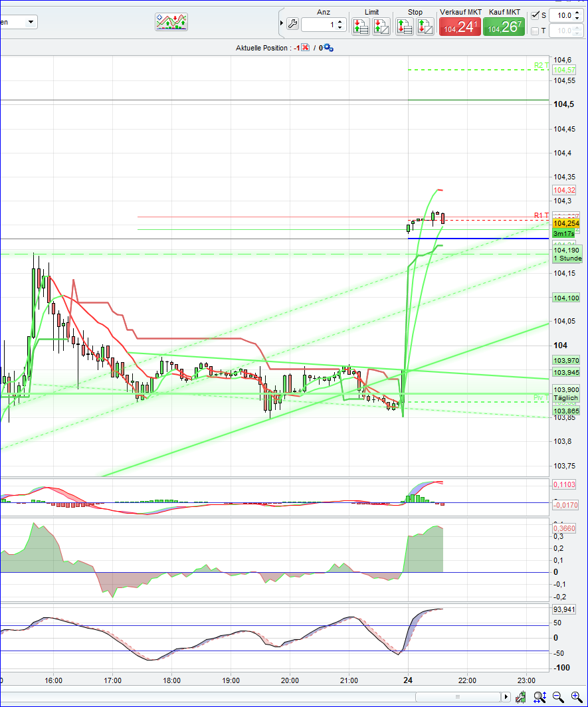The width and height of the screenshot is (588, 707).
Task: Select the Limit buy order icon
Action: coord(361,25)
